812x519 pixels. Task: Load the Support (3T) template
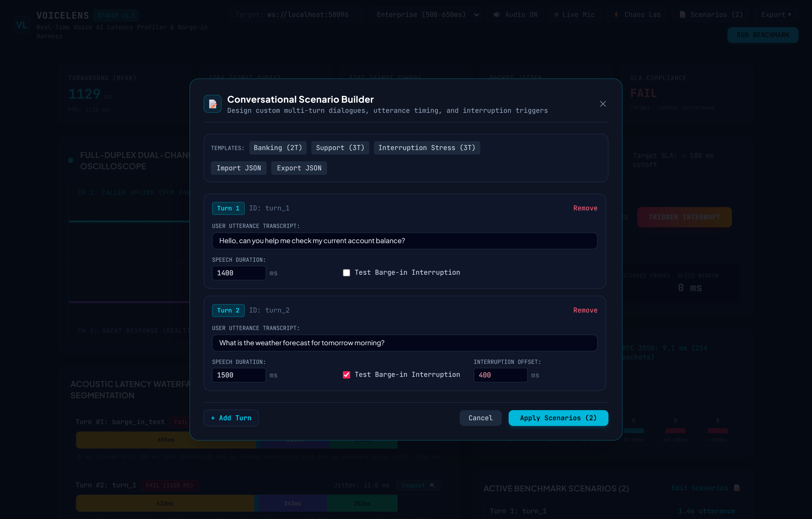coord(340,148)
